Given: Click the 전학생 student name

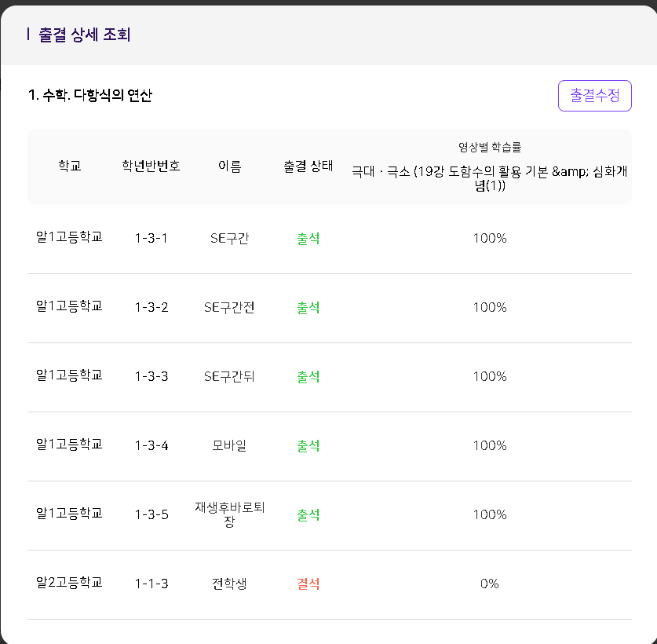Looking at the screenshot, I should point(230,584).
